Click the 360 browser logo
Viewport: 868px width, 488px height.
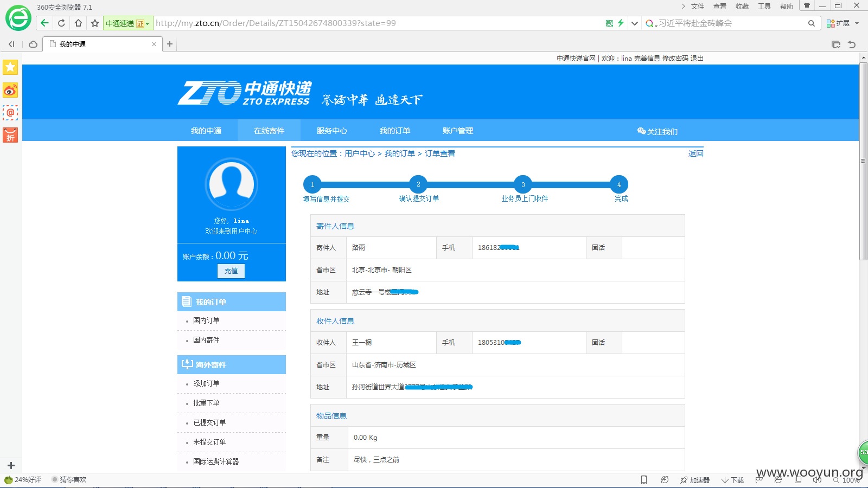(x=18, y=18)
